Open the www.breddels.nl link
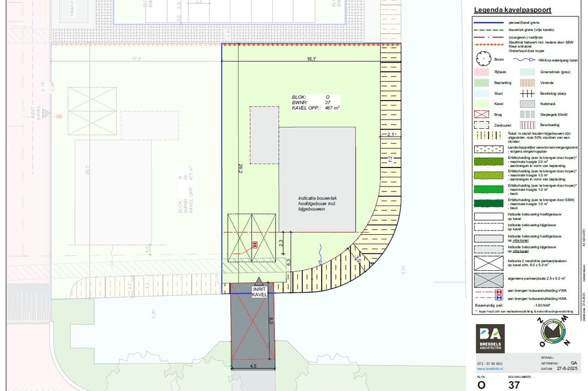Image resolution: width=588 pixels, height=391 pixels. coord(489,368)
